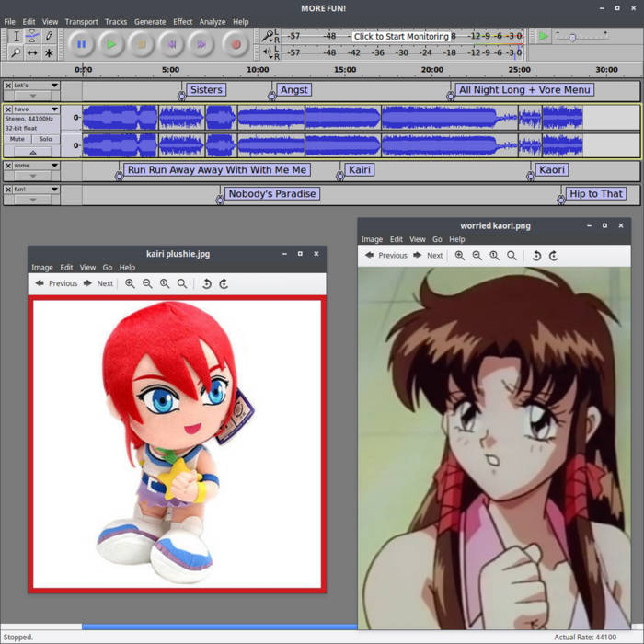Image resolution: width=644 pixels, height=644 pixels.
Task: Solo the 'have' stereo track
Action: click(45, 139)
